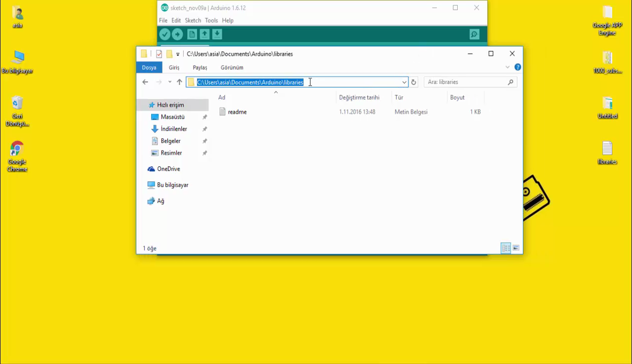Select the libraries file on the desktop

(x=607, y=153)
